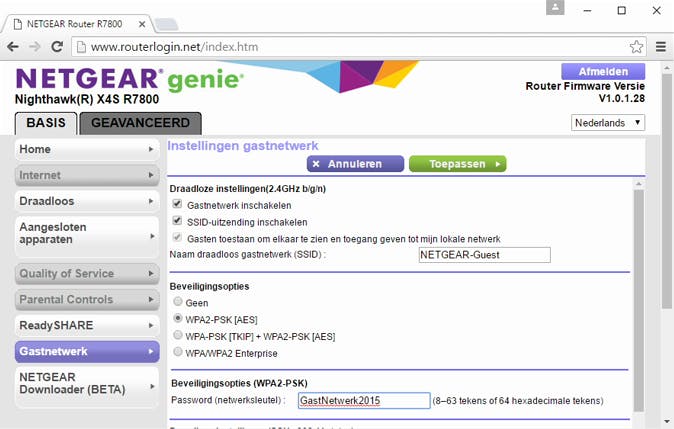Click the NETGEAR genie logo
The image size is (674, 429).
pos(129,79)
